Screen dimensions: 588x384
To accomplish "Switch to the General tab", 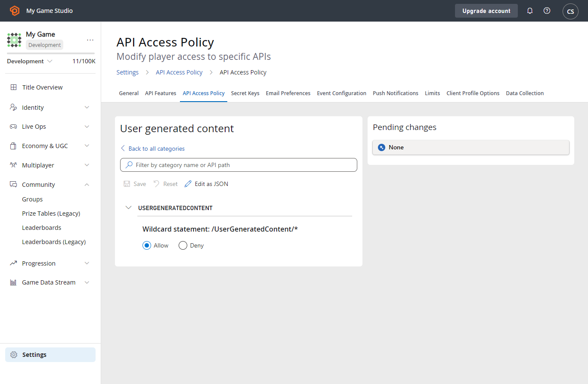I will tap(129, 93).
